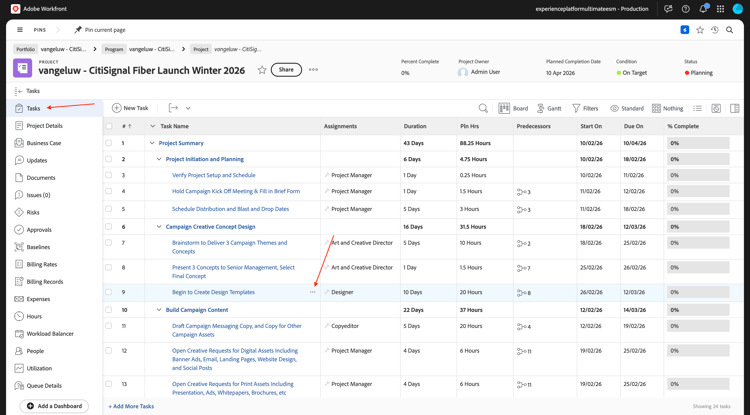Click the export arrow icon beside New Task
This screenshot has width=750, height=415.
coord(173,108)
